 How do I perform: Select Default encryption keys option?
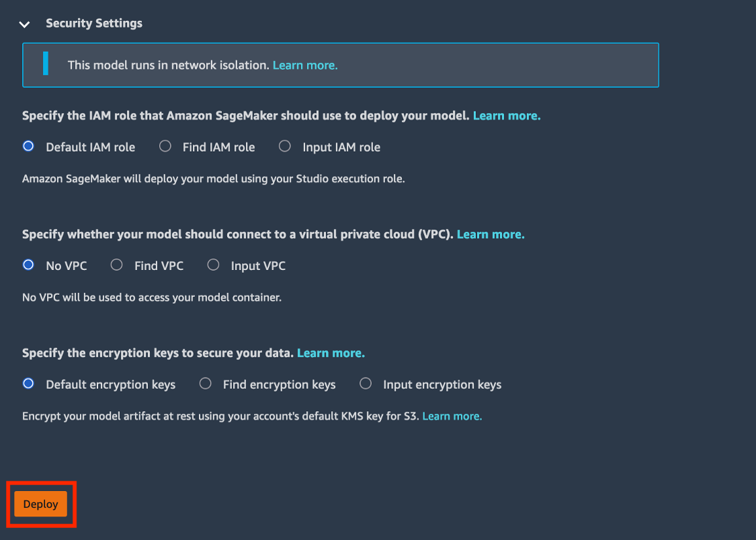(28, 384)
